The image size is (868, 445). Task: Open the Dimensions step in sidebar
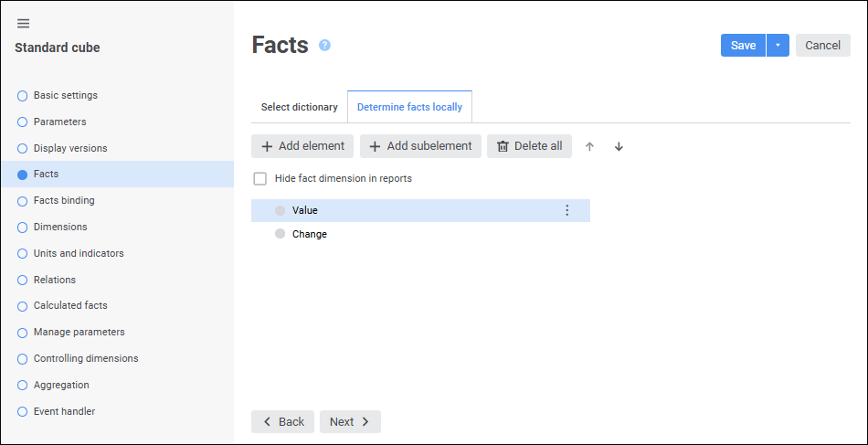click(60, 227)
